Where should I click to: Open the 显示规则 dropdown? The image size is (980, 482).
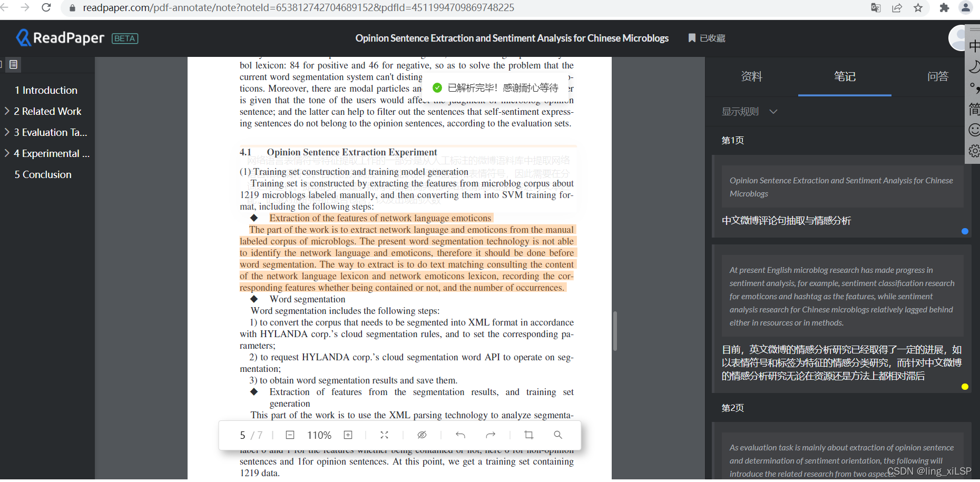[x=749, y=112]
